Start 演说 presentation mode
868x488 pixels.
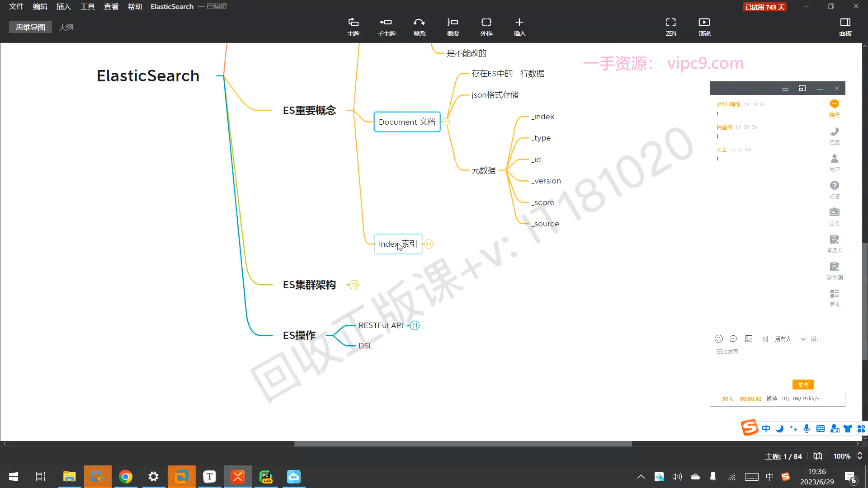[x=704, y=27]
